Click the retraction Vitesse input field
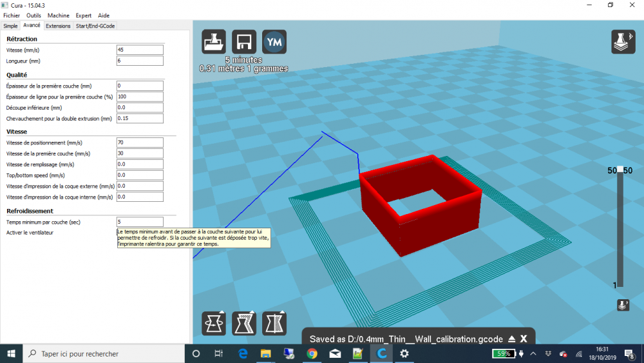This screenshot has width=644, height=363. pyautogui.click(x=140, y=50)
